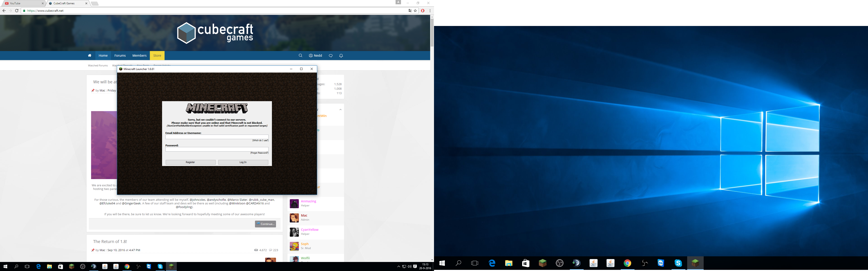Click the cubecraft games logo
The image size is (868, 271).
(215, 33)
